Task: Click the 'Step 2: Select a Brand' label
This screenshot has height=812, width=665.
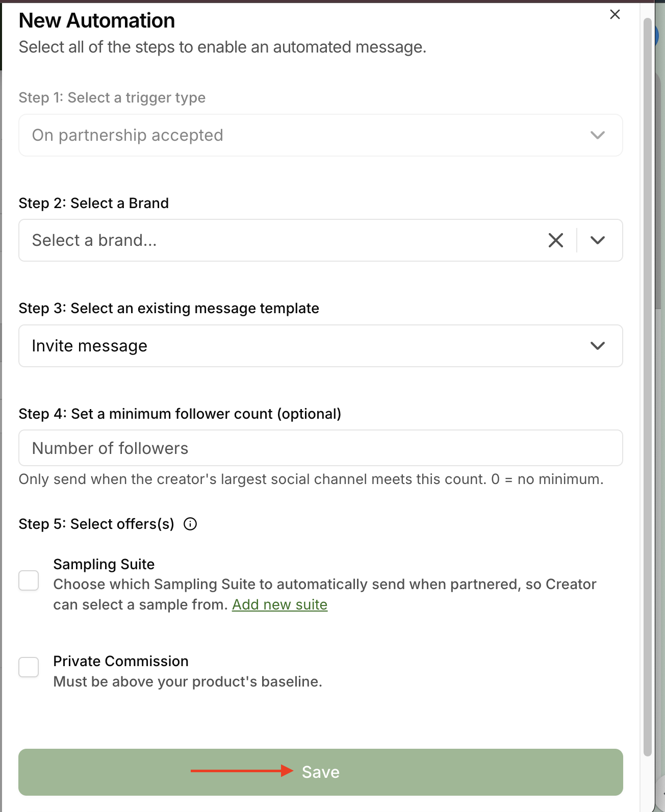Action: (x=94, y=203)
